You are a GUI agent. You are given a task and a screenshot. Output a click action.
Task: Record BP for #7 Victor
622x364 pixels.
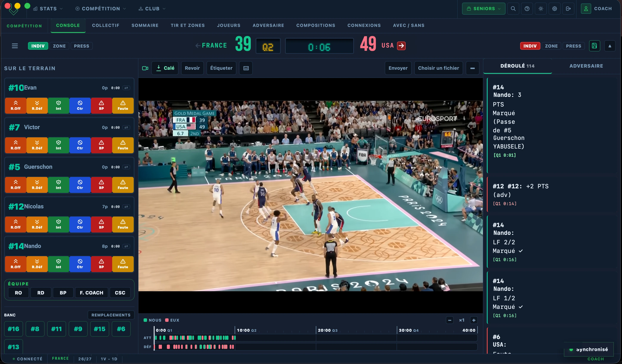101,145
